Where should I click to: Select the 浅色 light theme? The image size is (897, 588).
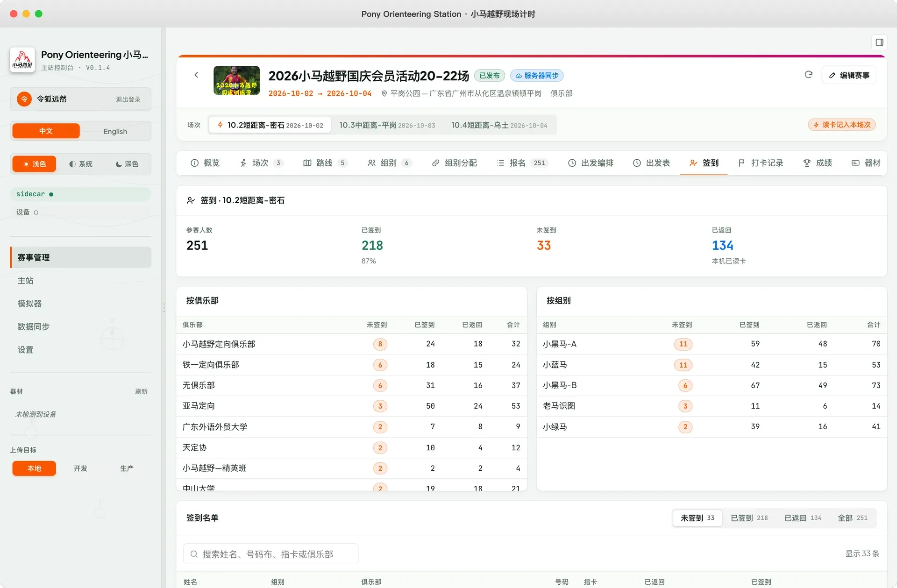tap(34, 164)
